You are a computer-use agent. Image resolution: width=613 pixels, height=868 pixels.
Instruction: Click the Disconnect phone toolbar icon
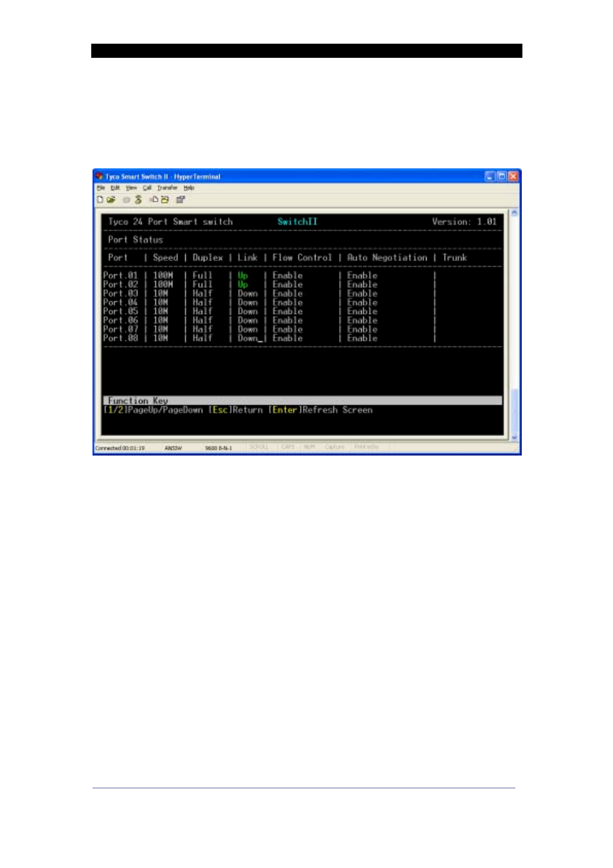pyautogui.click(x=138, y=200)
